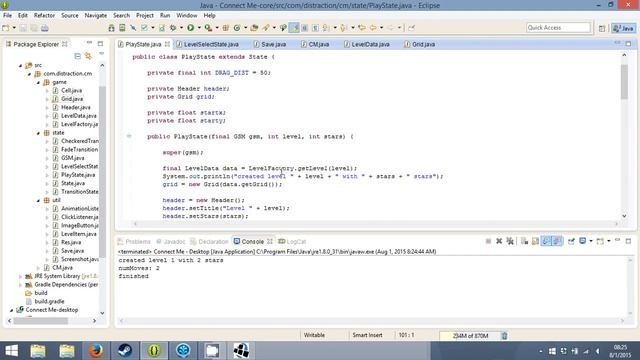Open the Debug button dropdown arrow

[x=182, y=28]
